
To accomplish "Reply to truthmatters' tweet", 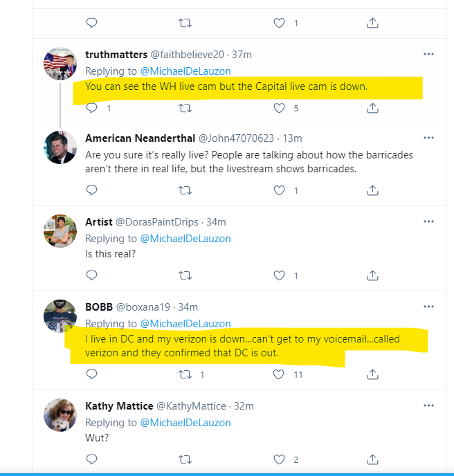I will [91, 108].
